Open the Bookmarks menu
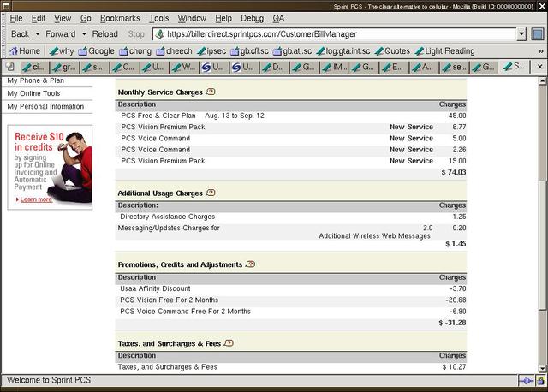548x392 pixels. point(120,18)
